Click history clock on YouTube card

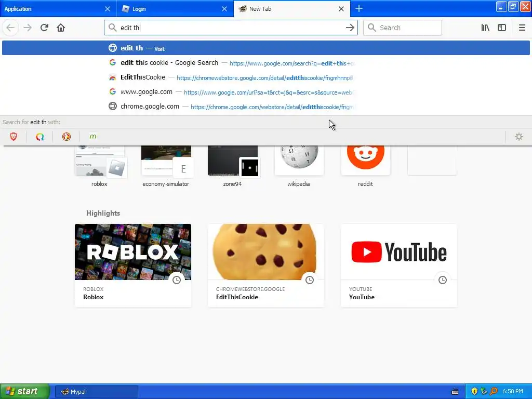tap(443, 280)
